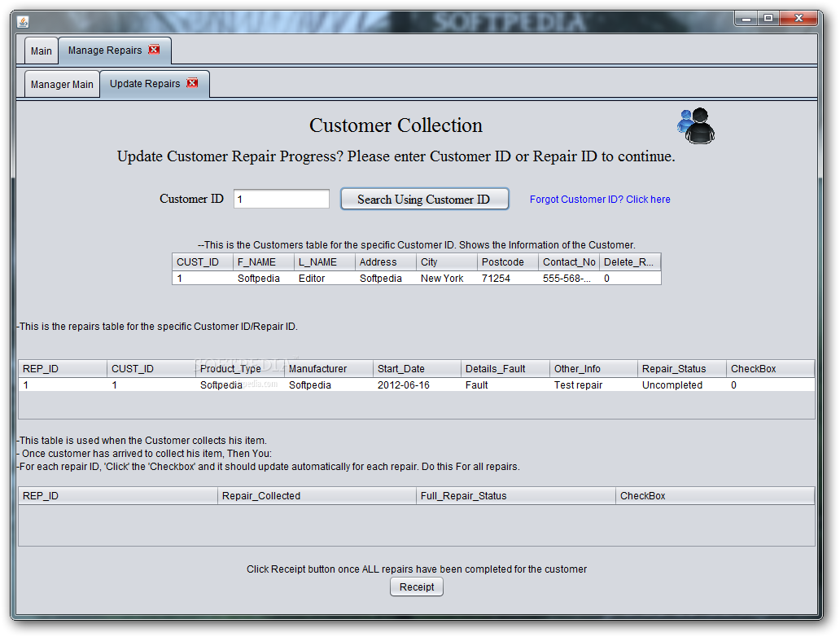The height and width of the screenshot is (637, 840).
Task: Click CheckBox cell value 0 in repairs row
Action: pyautogui.click(x=770, y=384)
